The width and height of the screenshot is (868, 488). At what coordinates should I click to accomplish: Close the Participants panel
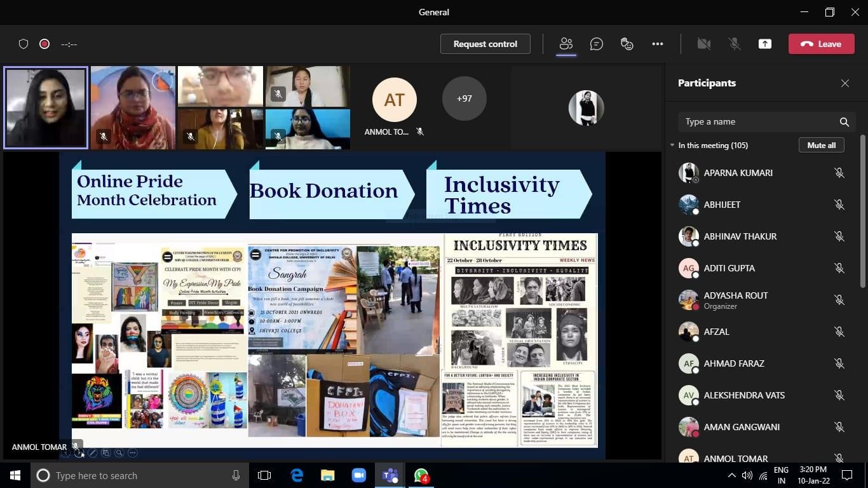point(845,83)
